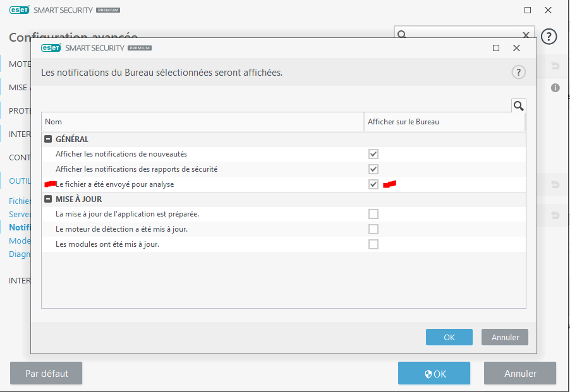Confirm dialog with the OK button
Viewport: 570px width, 392px height.
click(x=449, y=337)
